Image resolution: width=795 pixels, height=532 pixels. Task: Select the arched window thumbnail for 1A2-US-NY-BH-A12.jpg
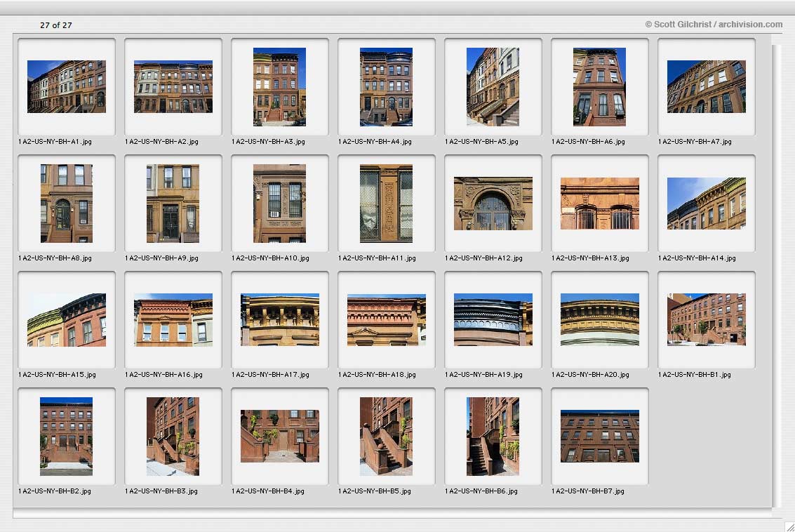tap(493, 204)
